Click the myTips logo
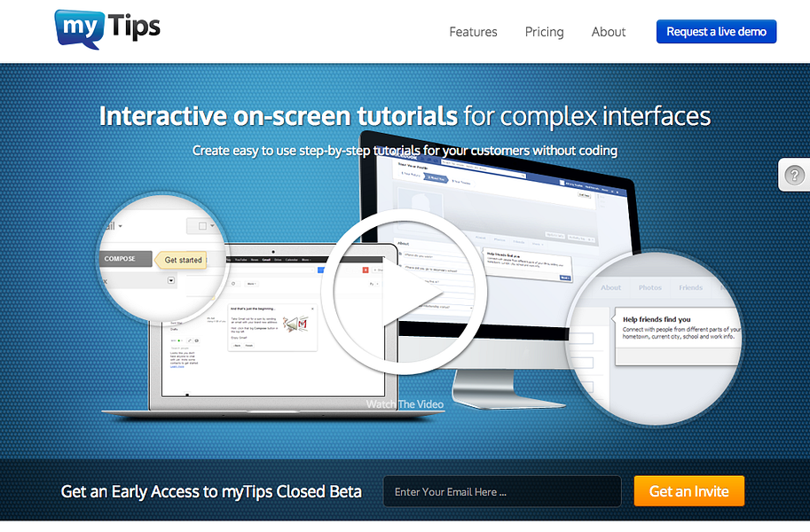Viewport: 810px width, 532px height. pos(107,29)
